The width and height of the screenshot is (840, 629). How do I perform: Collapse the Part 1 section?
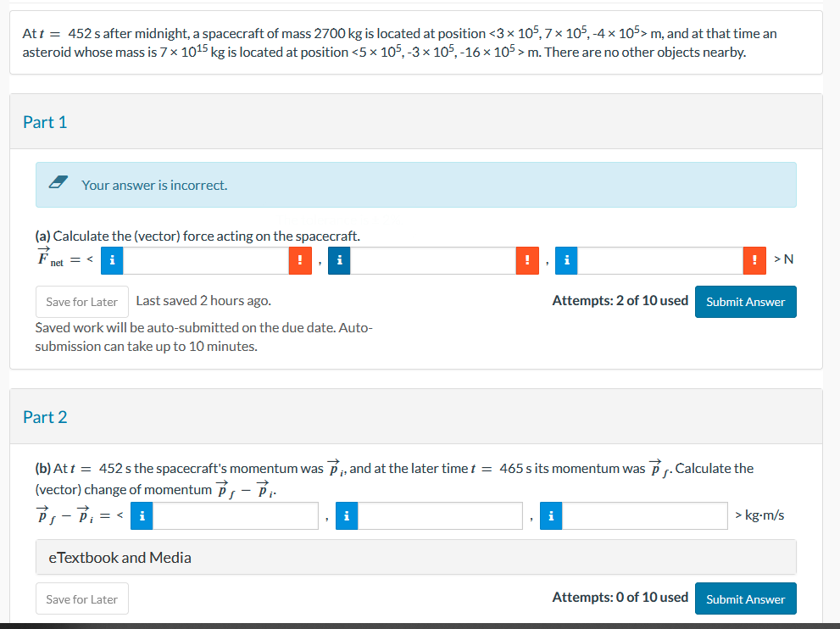coord(46,121)
